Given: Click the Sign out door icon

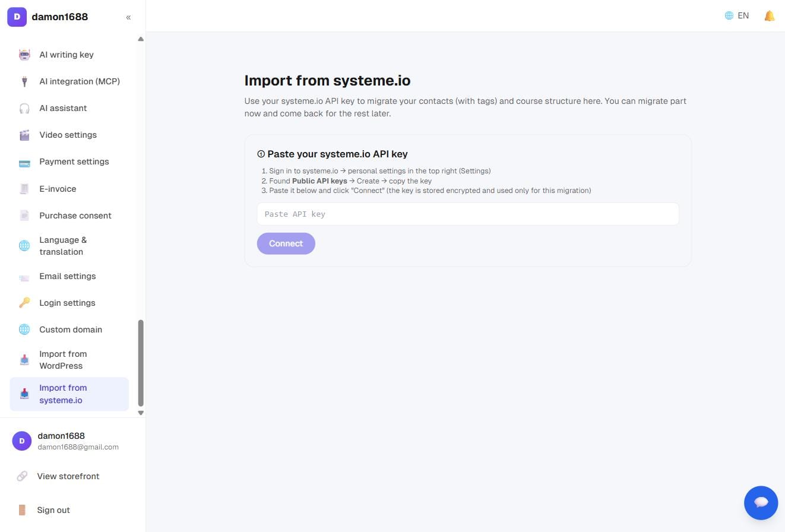Looking at the screenshot, I should click(x=22, y=510).
